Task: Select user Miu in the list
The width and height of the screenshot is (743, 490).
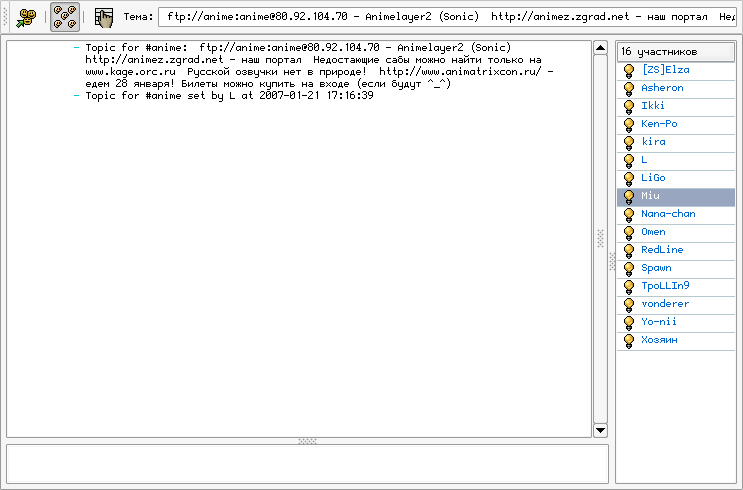Action: point(651,196)
